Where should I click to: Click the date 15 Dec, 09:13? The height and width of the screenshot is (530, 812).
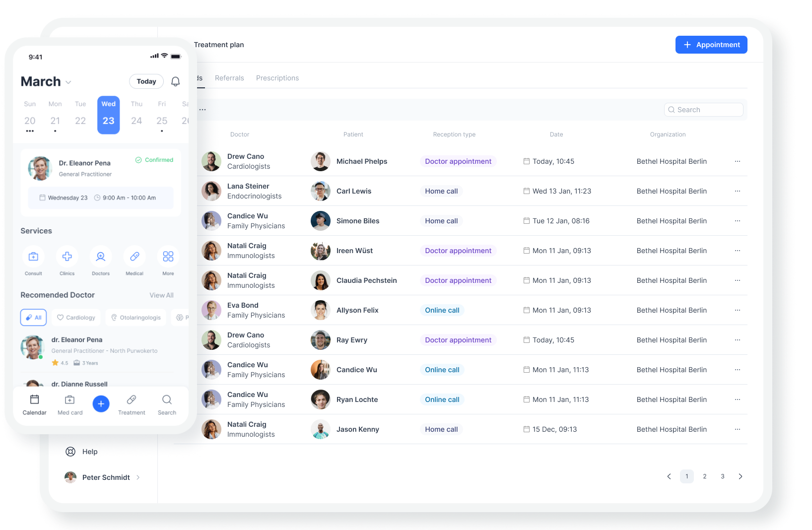[x=555, y=429]
